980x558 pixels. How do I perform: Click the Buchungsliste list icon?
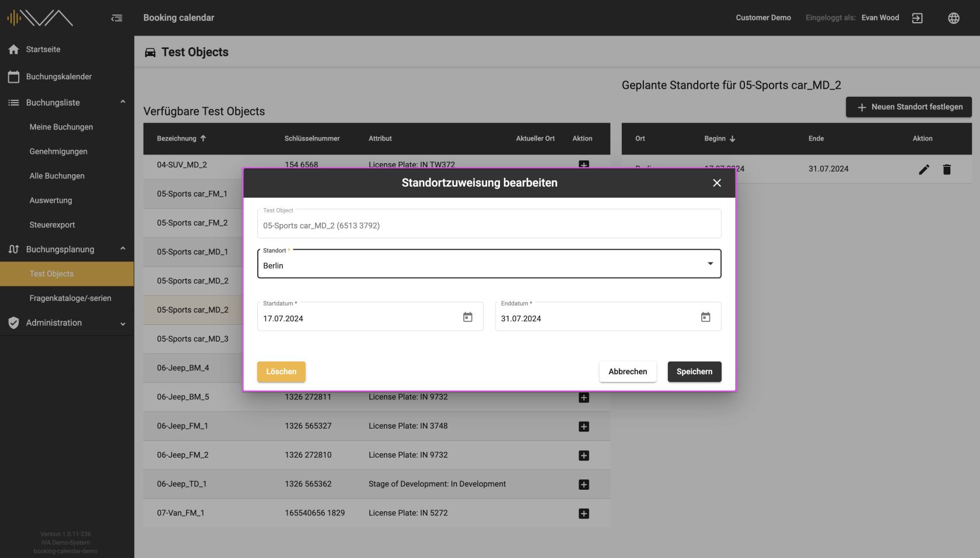(x=14, y=103)
